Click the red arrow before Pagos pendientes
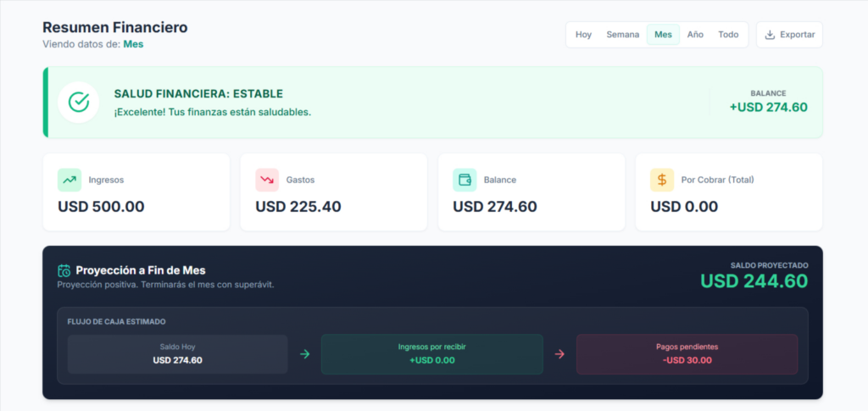Screen dimensions: 868x411 [x=559, y=354]
